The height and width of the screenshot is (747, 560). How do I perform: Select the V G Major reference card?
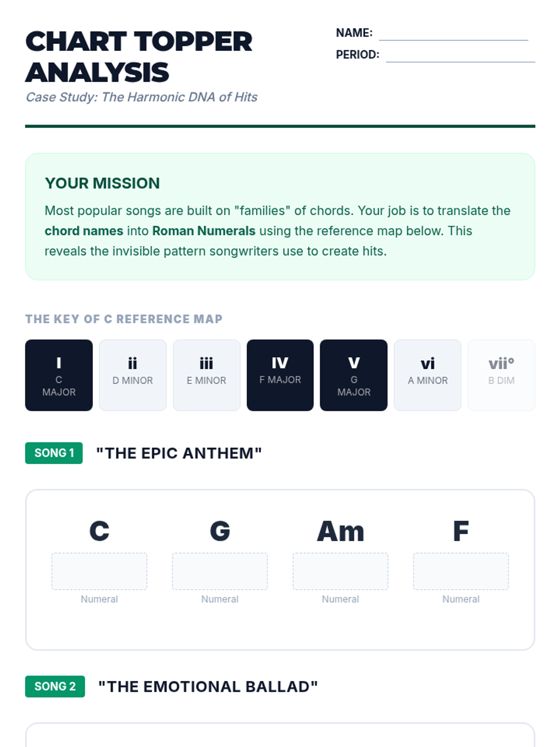(x=354, y=375)
